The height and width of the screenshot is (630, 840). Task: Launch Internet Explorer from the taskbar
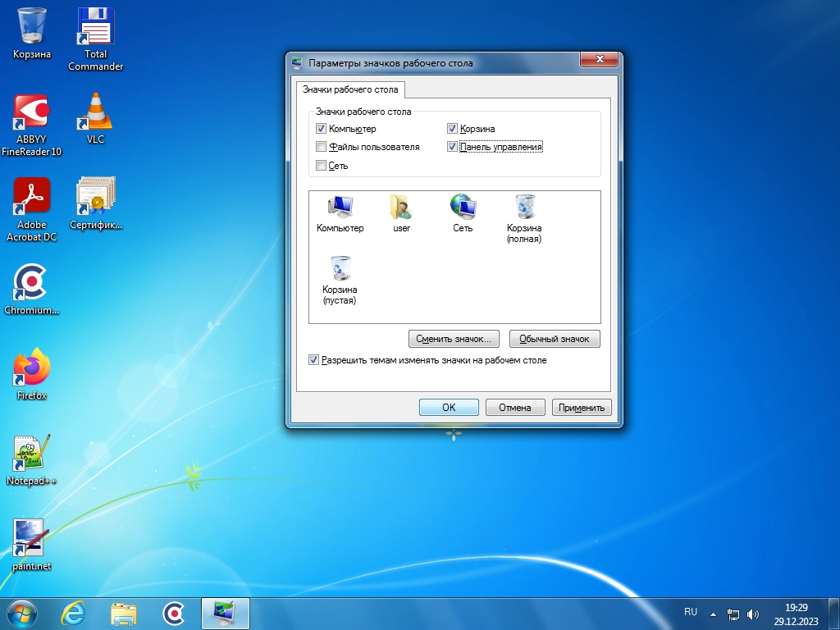click(73, 614)
